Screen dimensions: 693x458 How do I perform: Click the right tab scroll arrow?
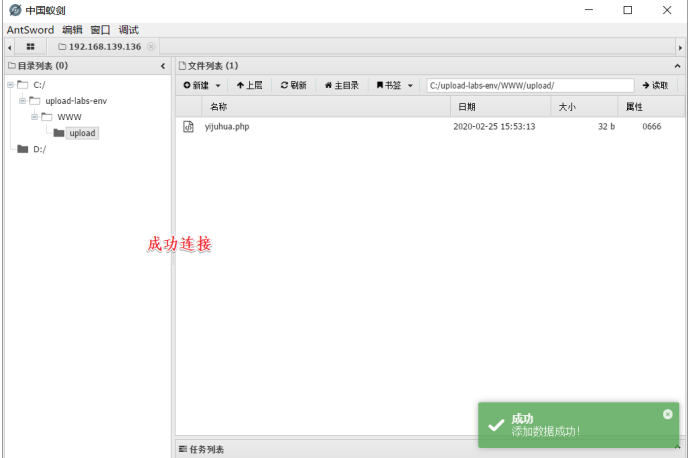click(x=680, y=47)
